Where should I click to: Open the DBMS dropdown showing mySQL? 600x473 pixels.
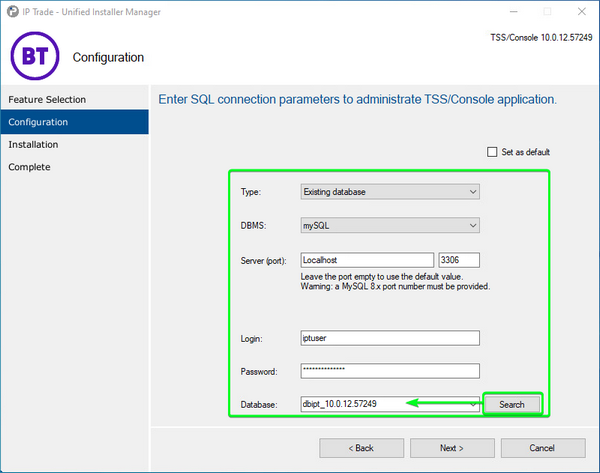[390, 225]
